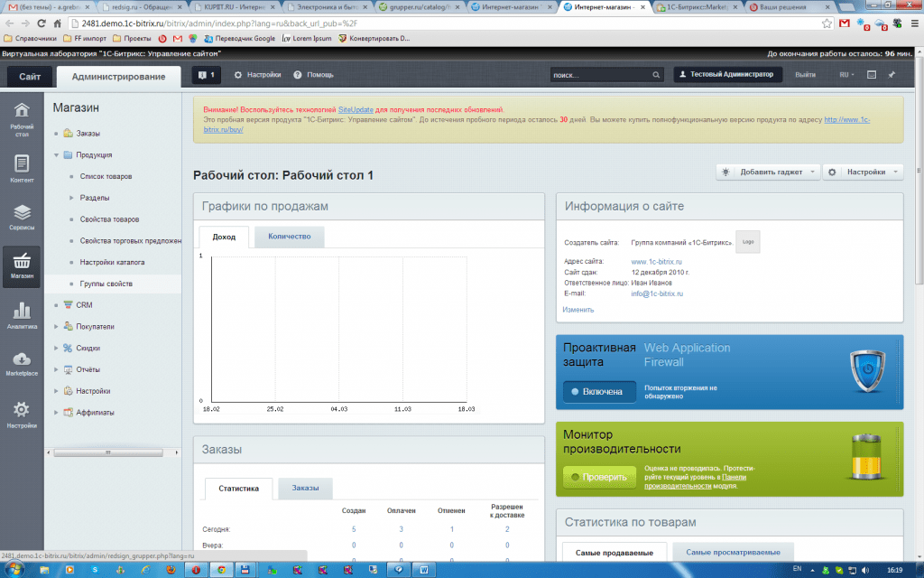Expand the Разделы tree node
The height and width of the screenshot is (578, 924).
71,198
